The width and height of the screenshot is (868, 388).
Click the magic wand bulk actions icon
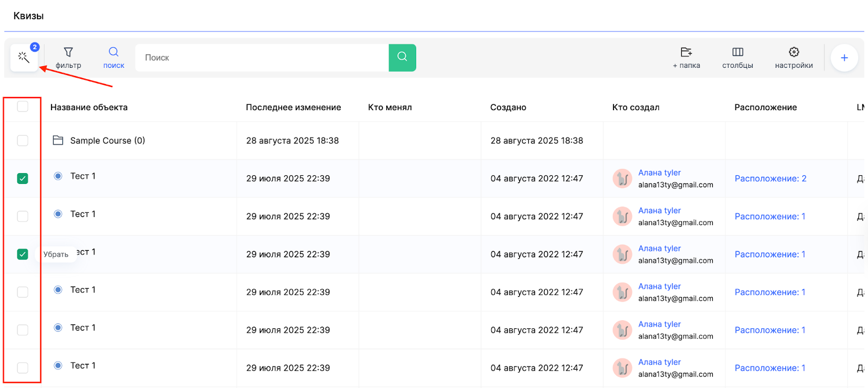[23, 57]
